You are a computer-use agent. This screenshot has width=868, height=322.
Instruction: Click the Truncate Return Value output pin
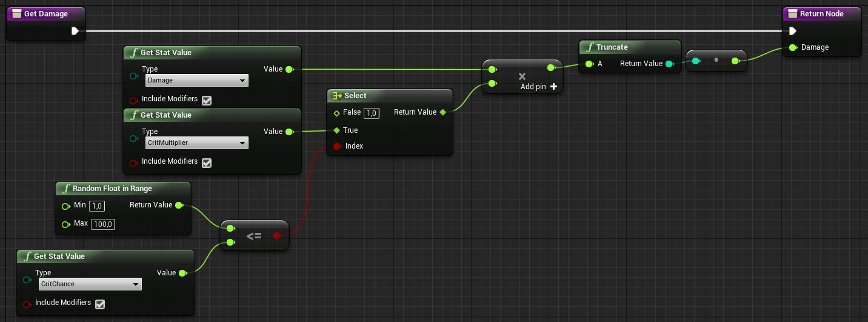pos(669,64)
